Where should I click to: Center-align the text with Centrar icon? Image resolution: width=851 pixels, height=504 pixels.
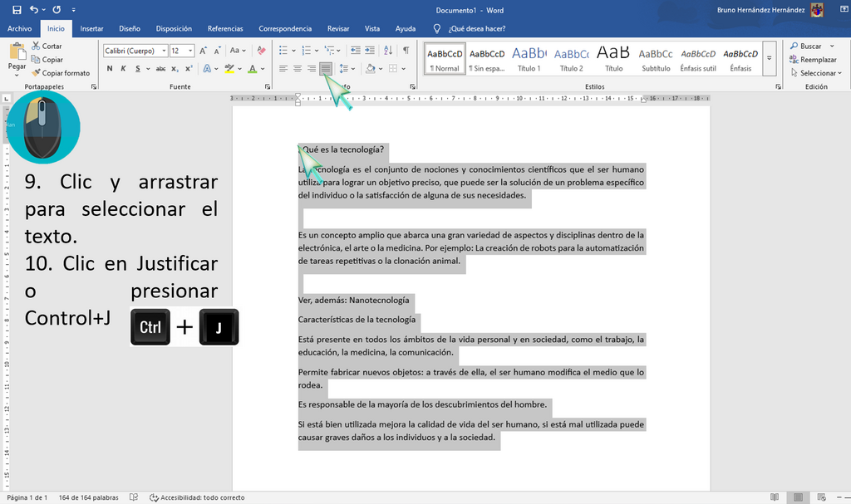tap(298, 68)
